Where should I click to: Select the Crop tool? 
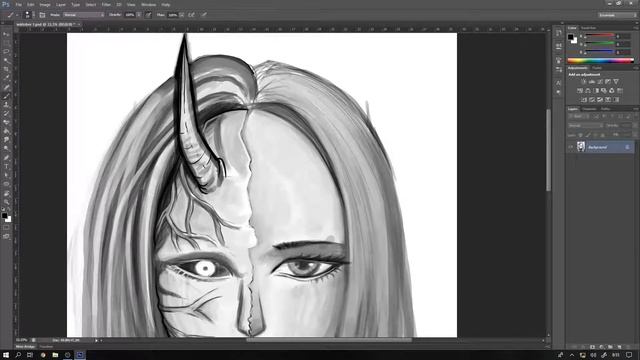tap(6, 69)
